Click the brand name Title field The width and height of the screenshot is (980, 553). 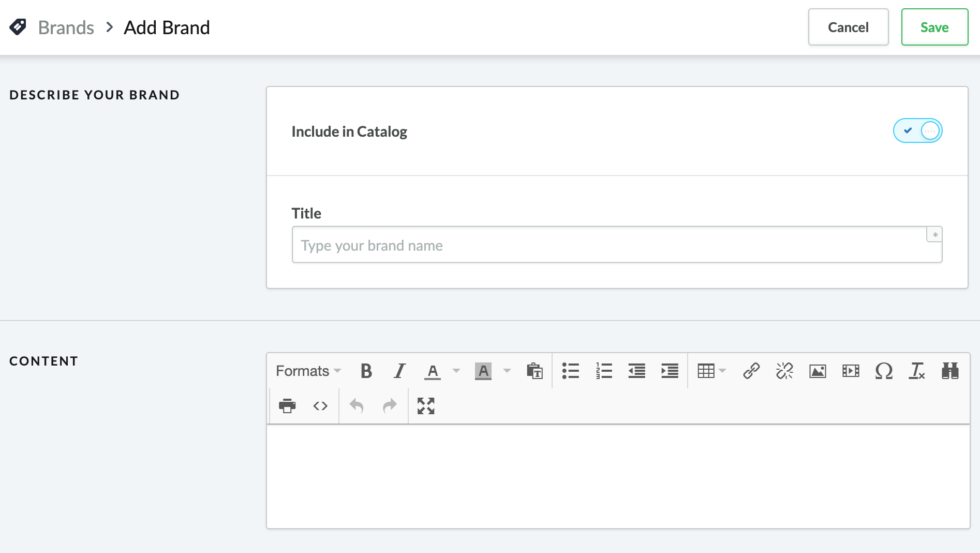[617, 244]
